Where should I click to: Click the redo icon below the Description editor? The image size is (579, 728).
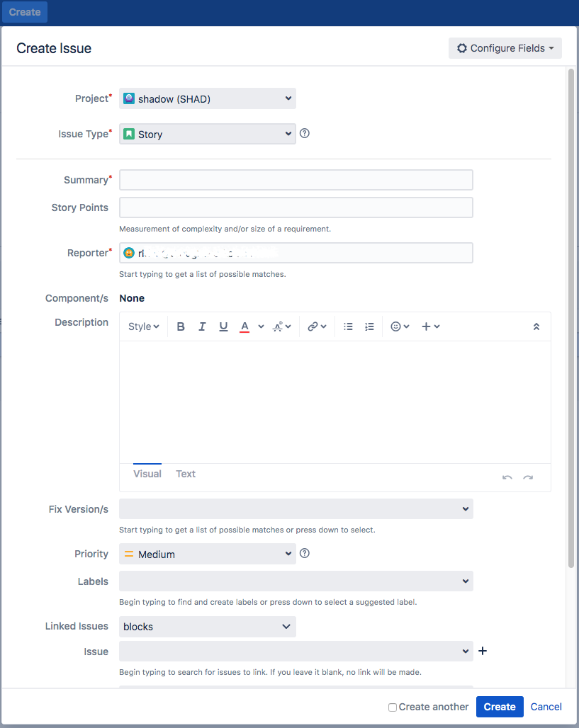[528, 479]
